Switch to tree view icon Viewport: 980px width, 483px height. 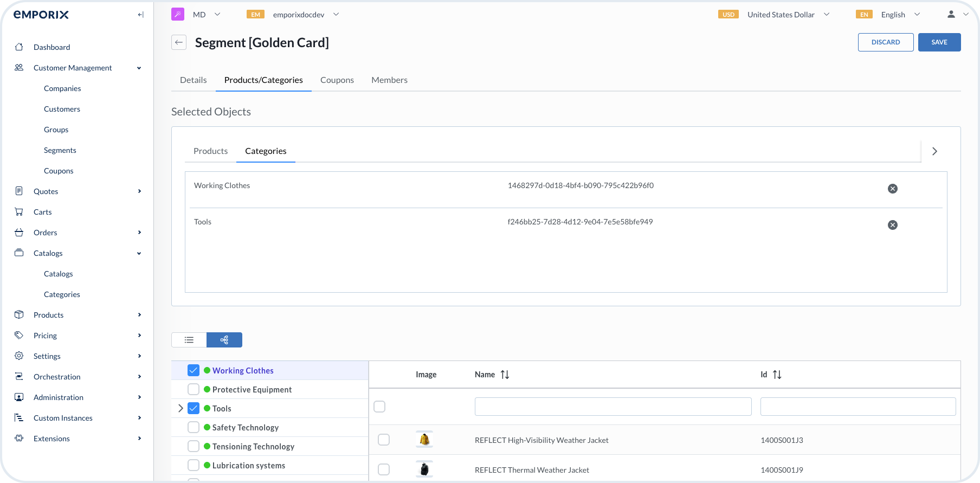pos(224,340)
